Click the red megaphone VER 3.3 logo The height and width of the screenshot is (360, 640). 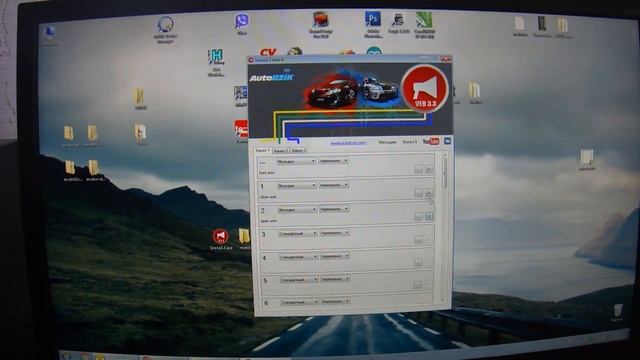tap(425, 89)
